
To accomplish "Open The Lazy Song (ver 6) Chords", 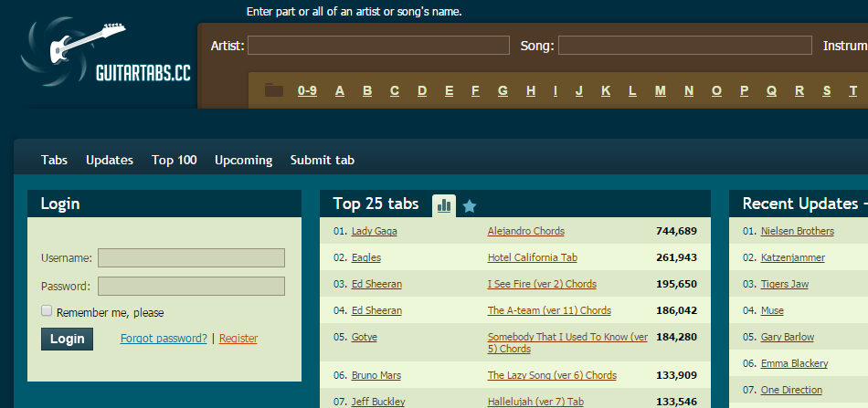I will pyautogui.click(x=552, y=375).
